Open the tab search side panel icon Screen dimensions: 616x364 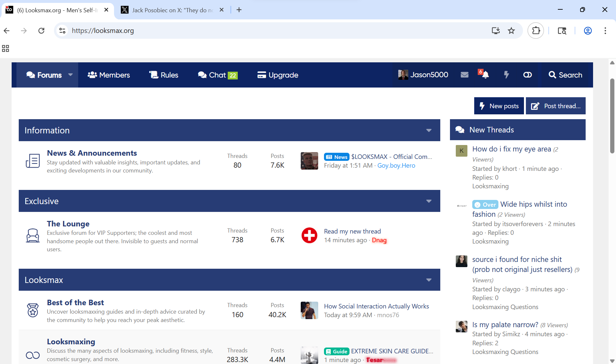(x=562, y=31)
